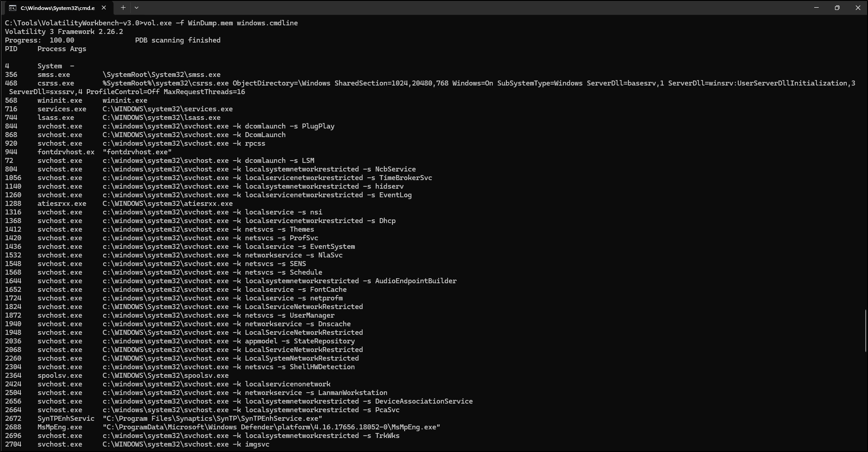Click 'LSM' in the PID 72 row
Image resolution: width=868 pixels, height=452 pixels.
tap(308, 161)
